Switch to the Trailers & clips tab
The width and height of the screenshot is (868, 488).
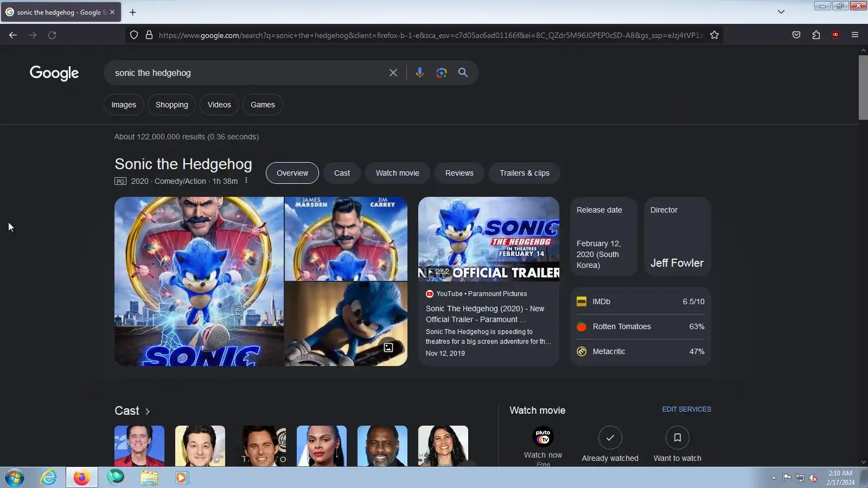[525, 173]
